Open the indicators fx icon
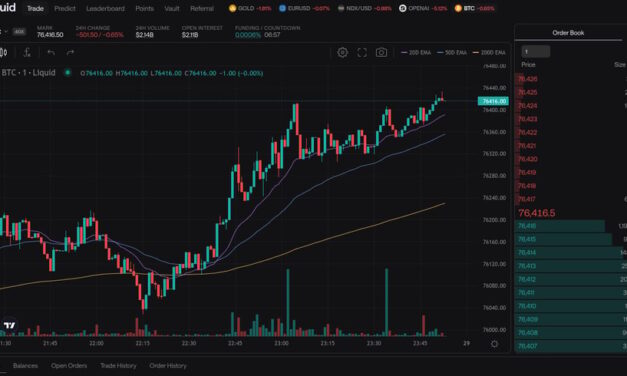This screenshot has height=376, width=627. point(27,52)
